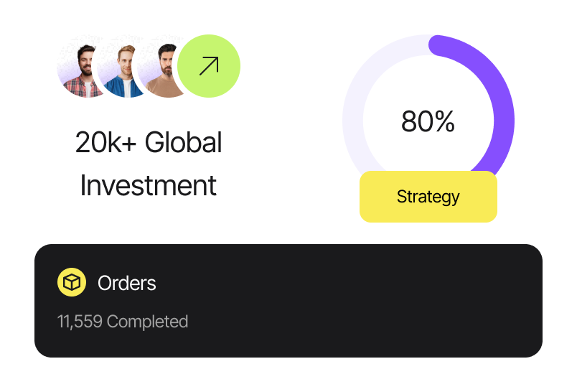The height and width of the screenshot is (392, 577).
Task: Click the Strategy label text
Action: (428, 197)
